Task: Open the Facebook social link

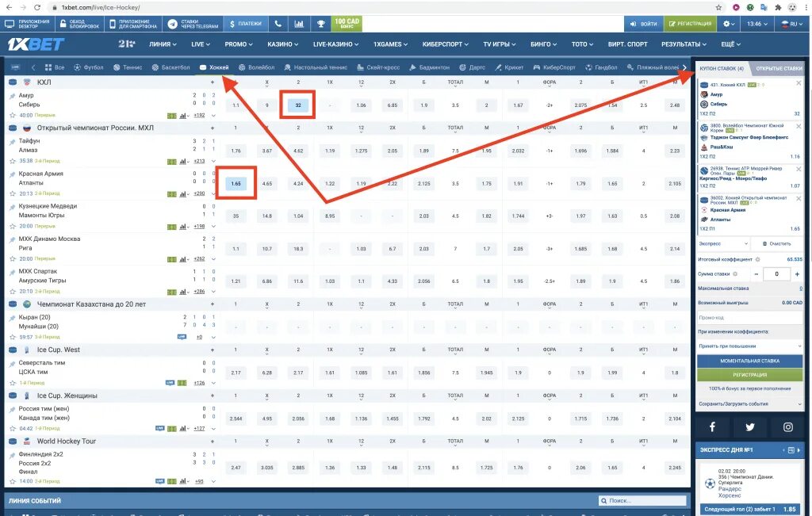Action: [x=712, y=427]
